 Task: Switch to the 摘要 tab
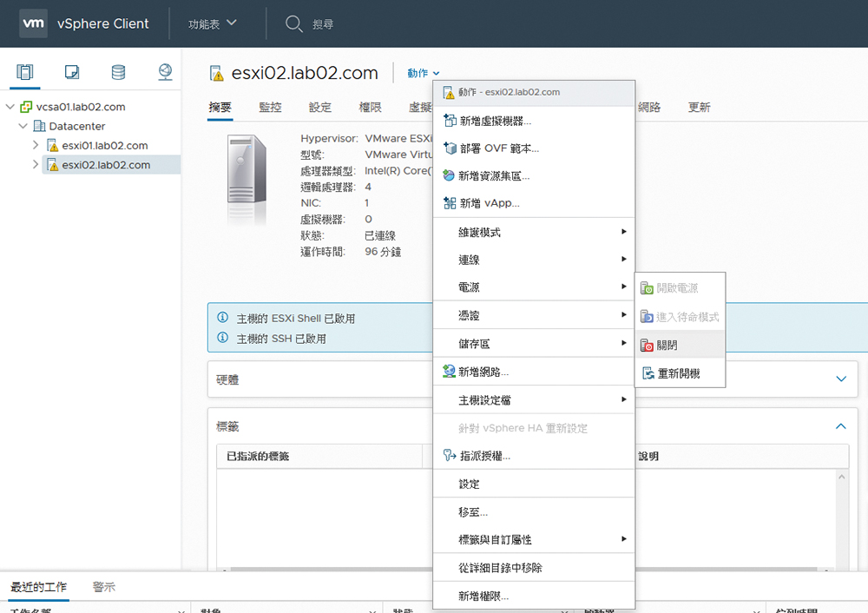(x=220, y=107)
